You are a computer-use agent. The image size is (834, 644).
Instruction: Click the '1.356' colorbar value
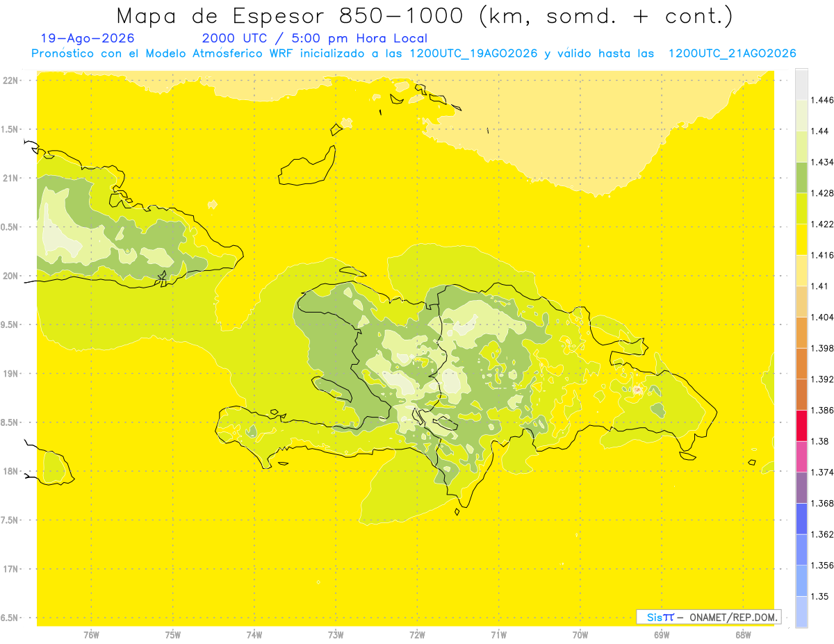click(x=821, y=565)
